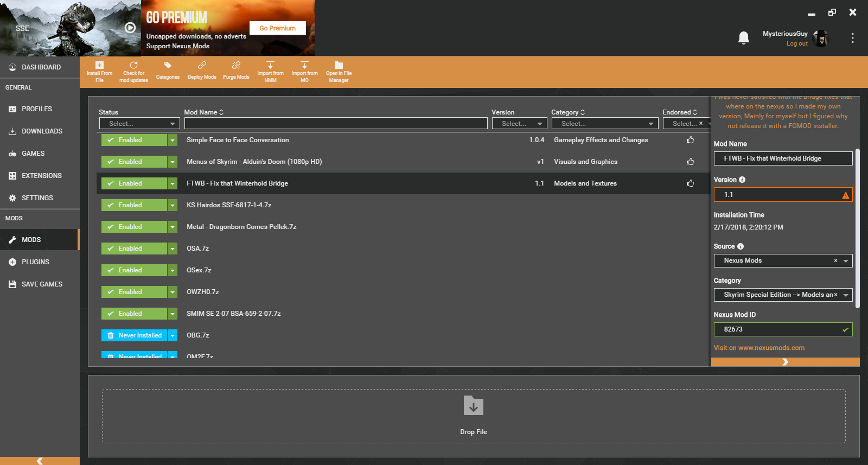Toggle Enabled for SMIM SE 2-07
This screenshot has width=868, height=465.
(x=134, y=314)
